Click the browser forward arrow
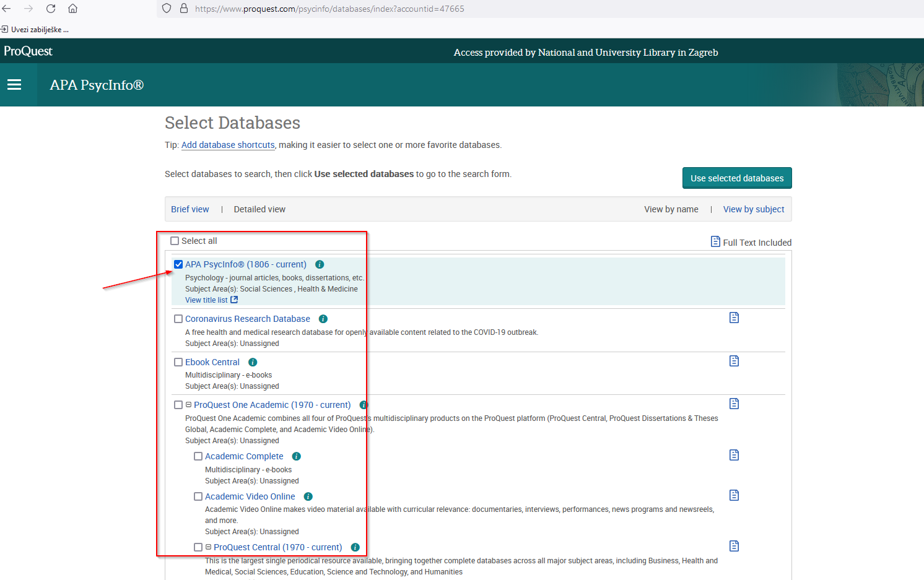The image size is (924, 580). (x=28, y=9)
